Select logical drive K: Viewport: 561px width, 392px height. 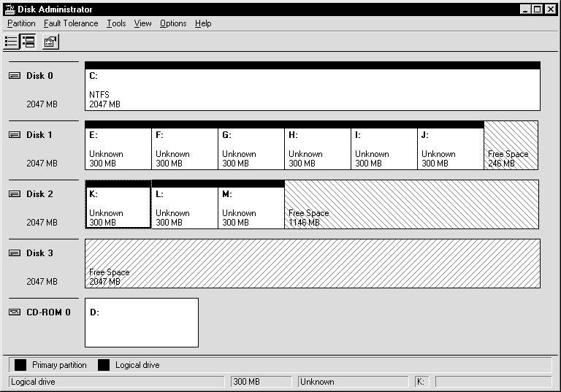tap(118, 204)
